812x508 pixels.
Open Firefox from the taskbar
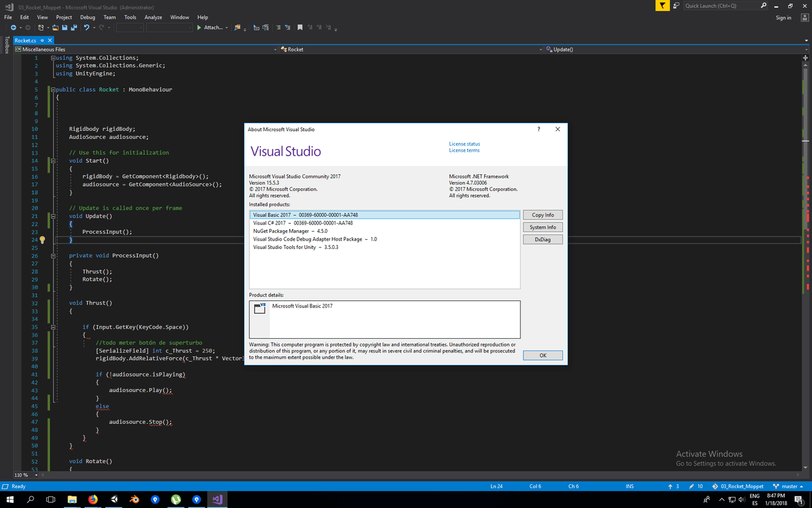pyautogui.click(x=92, y=499)
